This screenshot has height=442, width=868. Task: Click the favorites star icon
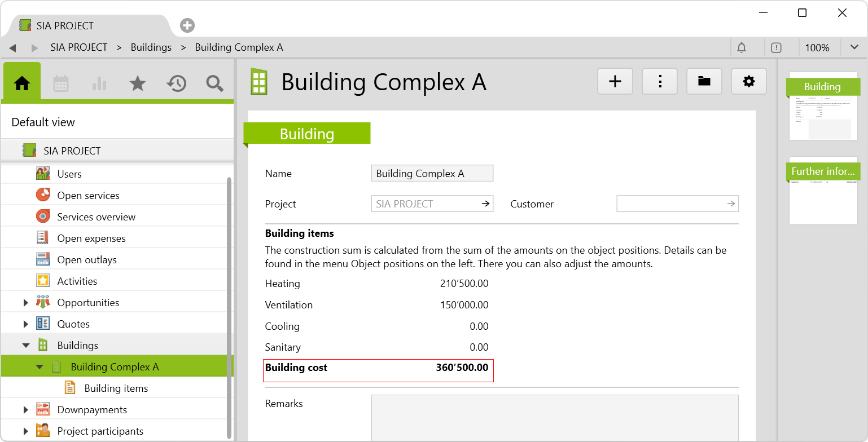(x=138, y=83)
